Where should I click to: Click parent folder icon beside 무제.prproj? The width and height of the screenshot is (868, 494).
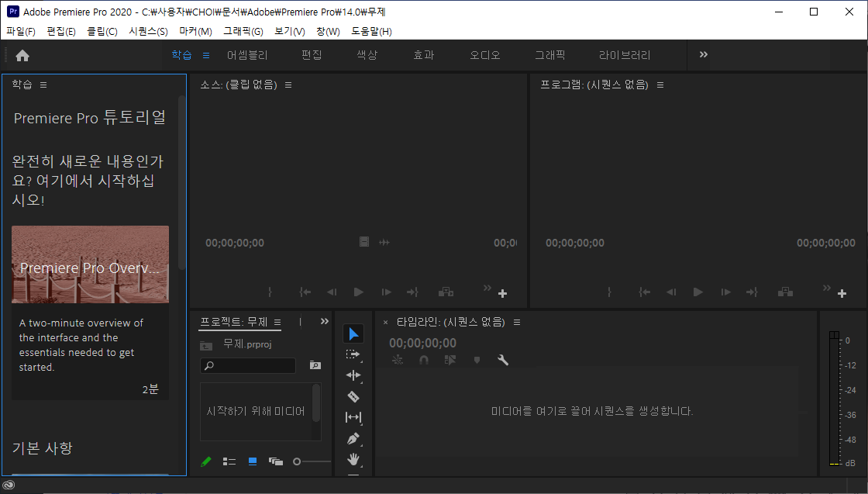click(206, 346)
